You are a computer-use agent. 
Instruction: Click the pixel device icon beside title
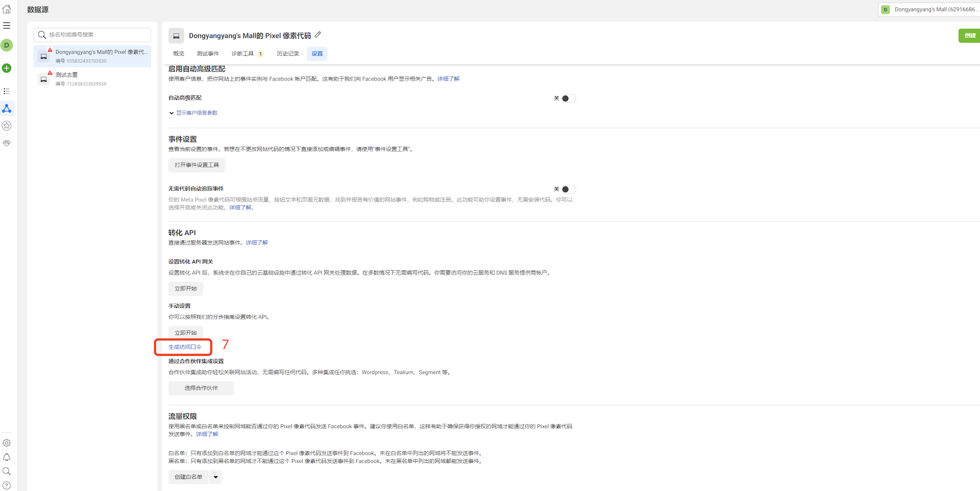[x=176, y=36]
